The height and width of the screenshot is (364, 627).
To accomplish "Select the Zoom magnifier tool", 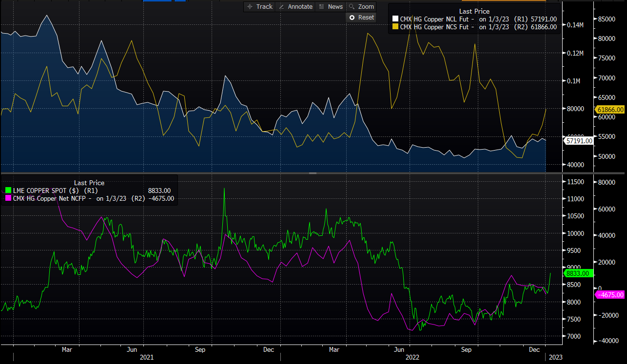I will 361,7.
